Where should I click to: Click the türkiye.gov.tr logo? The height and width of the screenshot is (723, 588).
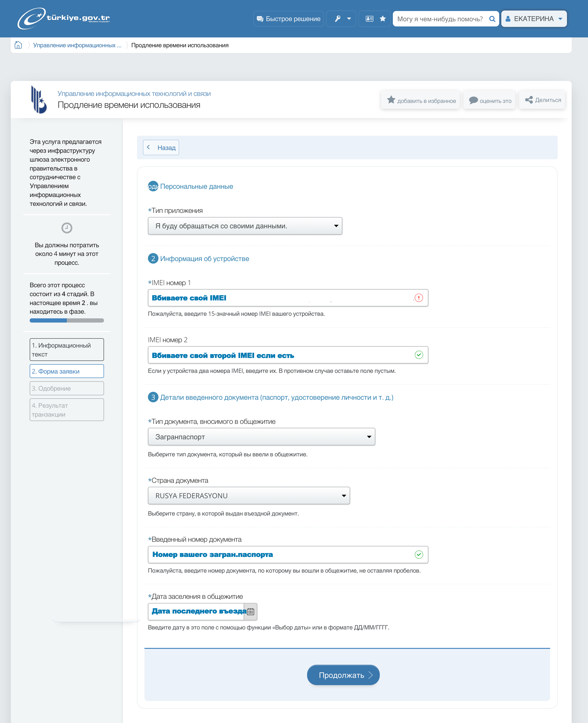click(x=64, y=18)
